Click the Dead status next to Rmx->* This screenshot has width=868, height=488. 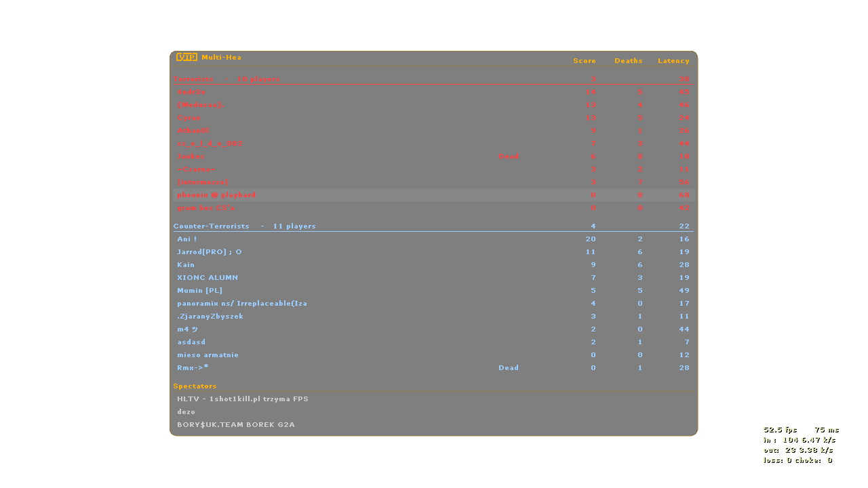tap(508, 368)
